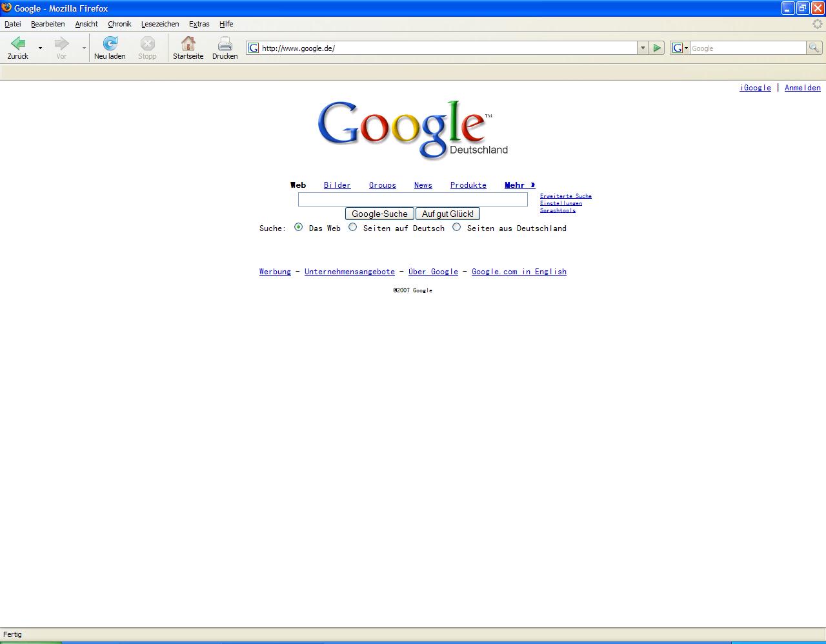Open the News link
The image size is (826, 644).
423,185
